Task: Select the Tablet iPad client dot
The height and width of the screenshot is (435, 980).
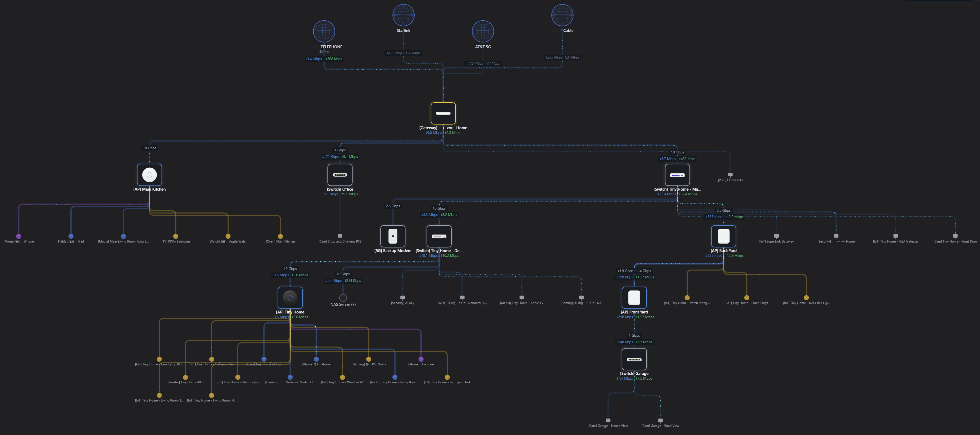Action: click(x=71, y=236)
